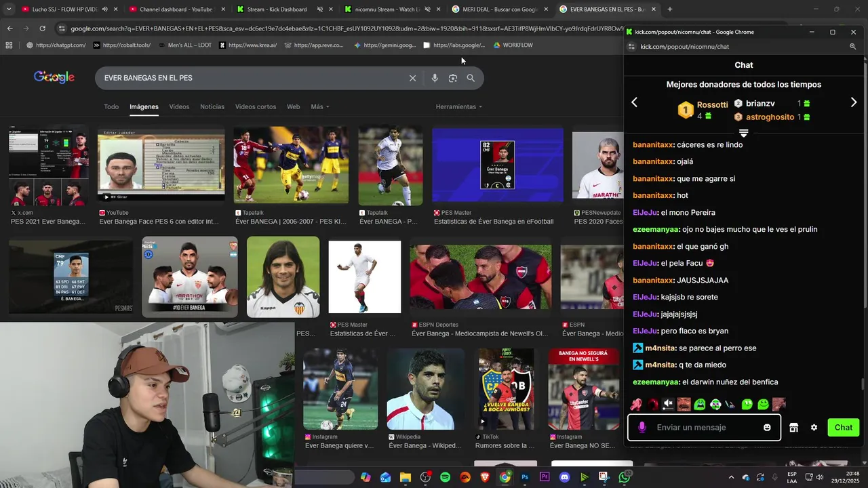Open the WORKFLOW bookmark
Viewport: 868px width, 488px height.
(513, 45)
